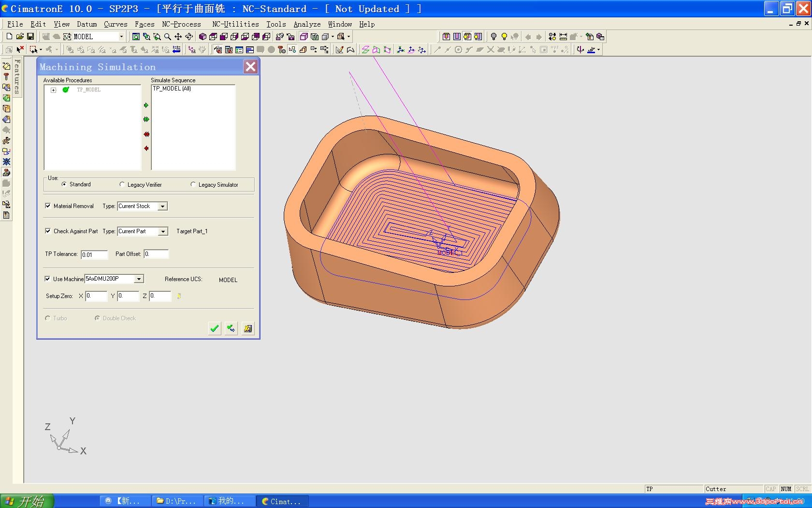This screenshot has width=812, height=508.
Task: Select TP_MODEL (All) in Simulate Sequence
Action: click(172, 89)
